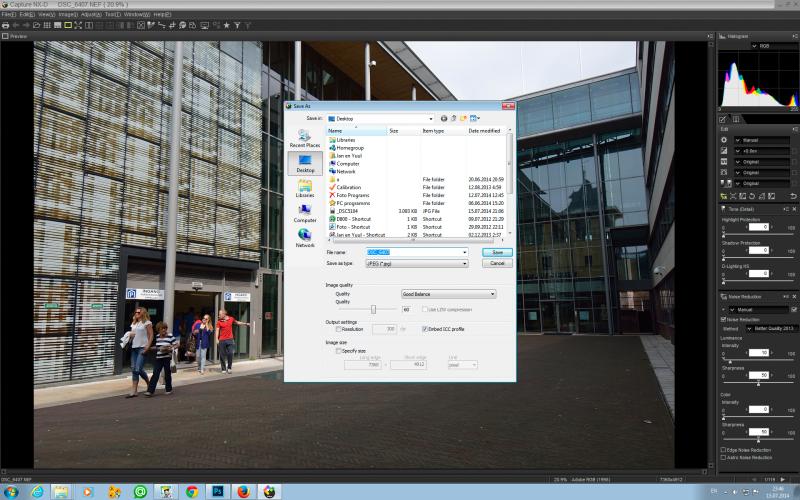Toggle the Preview checkbox above the image
Image resolution: width=800 pixels, height=500 pixels.
(5, 36)
